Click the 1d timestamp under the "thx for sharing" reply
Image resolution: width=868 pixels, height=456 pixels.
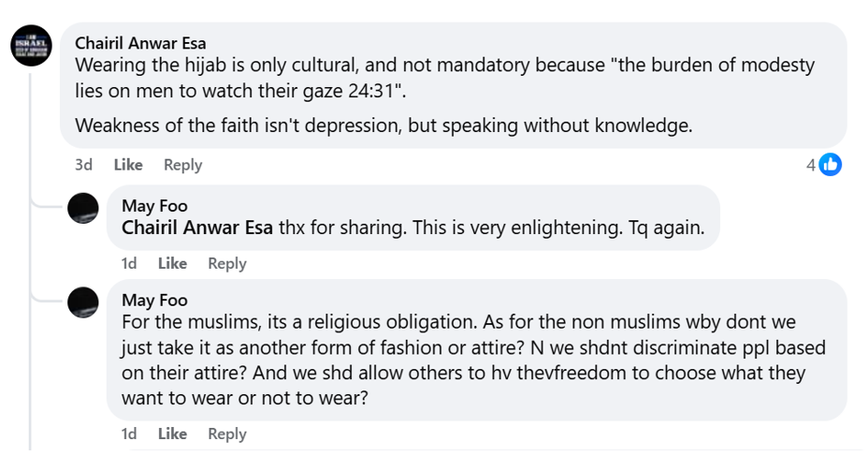pyautogui.click(x=129, y=263)
